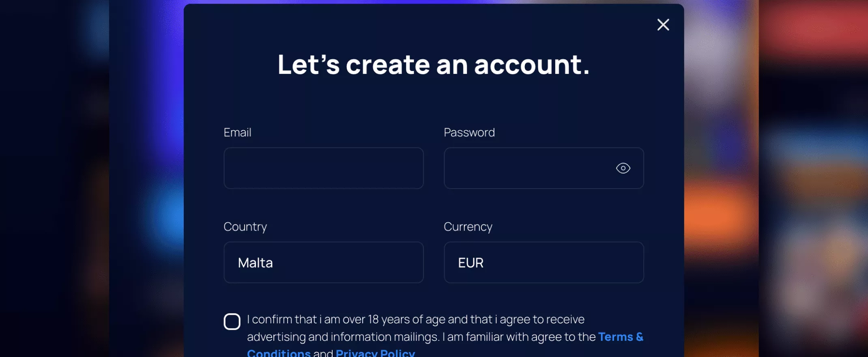Open the Country dropdown showing Malta
The width and height of the screenshot is (868, 357).
[324, 262]
